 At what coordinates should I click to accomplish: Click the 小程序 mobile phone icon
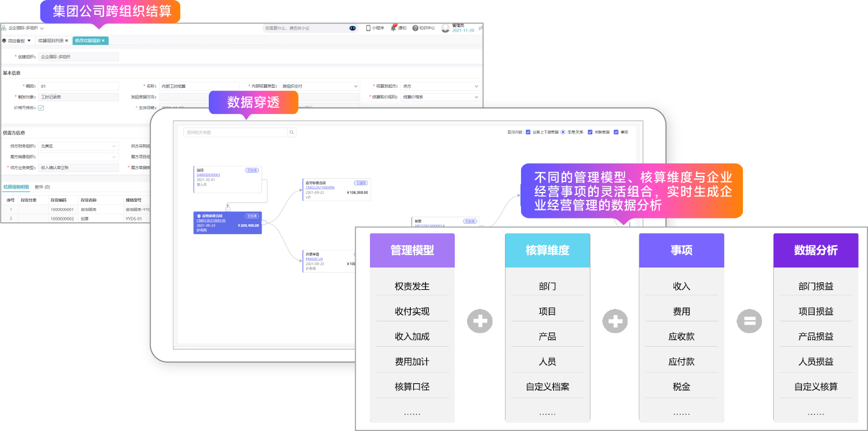pyautogui.click(x=368, y=28)
